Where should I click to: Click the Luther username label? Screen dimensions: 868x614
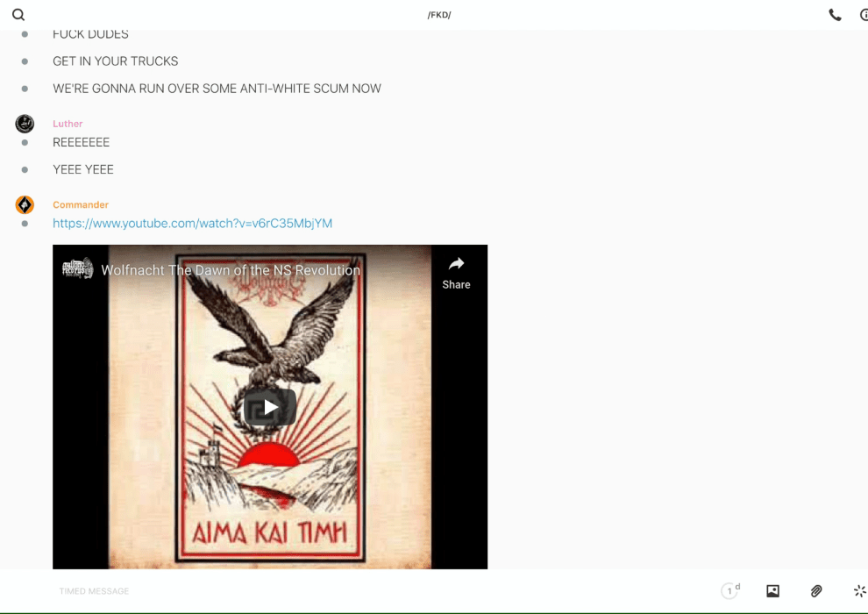[x=68, y=124]
